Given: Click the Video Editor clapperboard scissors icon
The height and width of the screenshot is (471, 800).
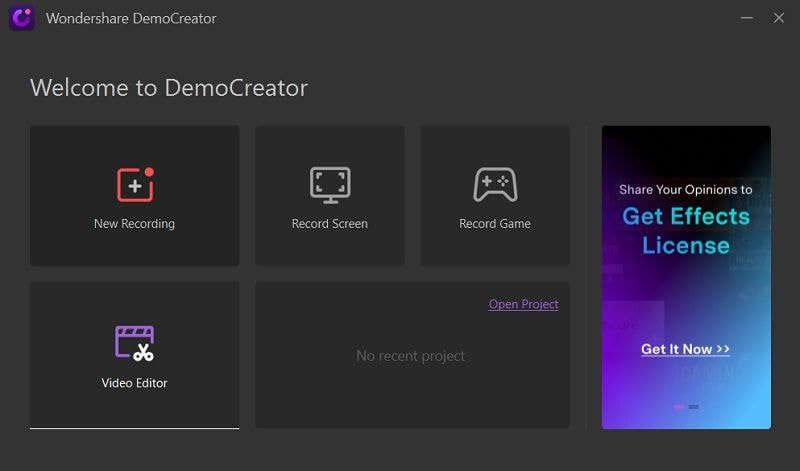Looking at the screenshot, I should point(134,343).
